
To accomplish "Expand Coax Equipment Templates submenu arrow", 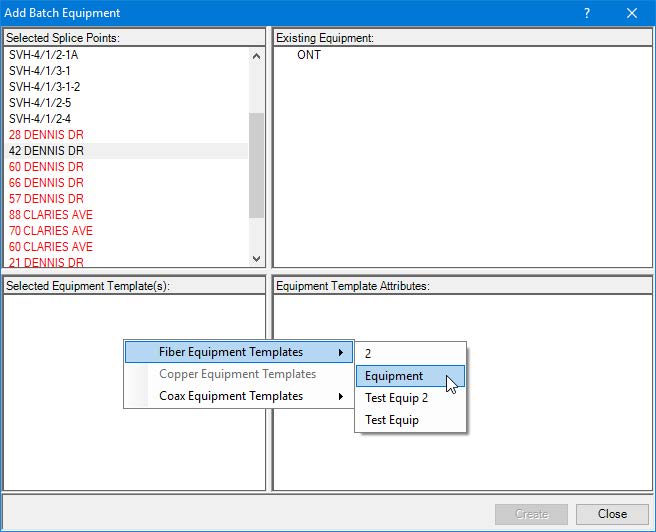I will click(x=341, y=396).
